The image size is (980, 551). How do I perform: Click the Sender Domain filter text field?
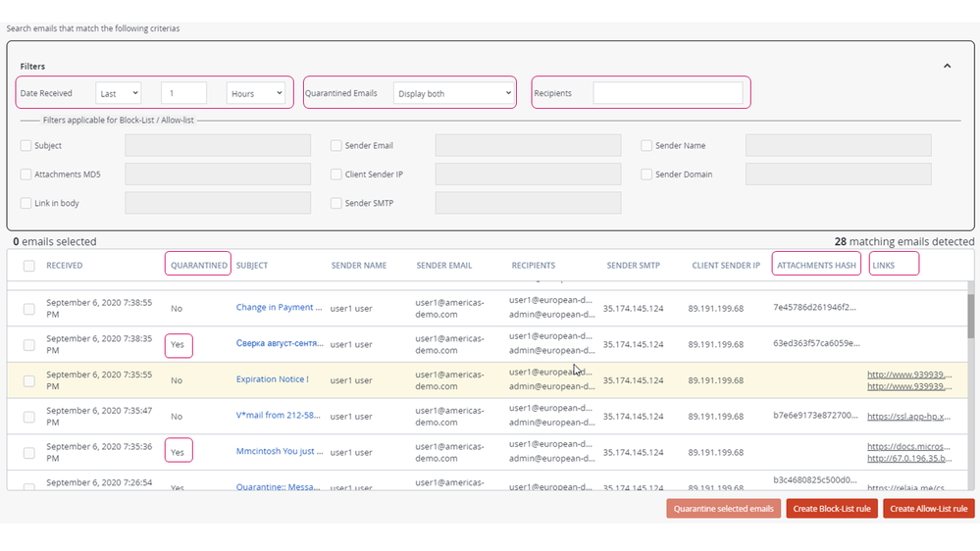click(x=838, y=175)
